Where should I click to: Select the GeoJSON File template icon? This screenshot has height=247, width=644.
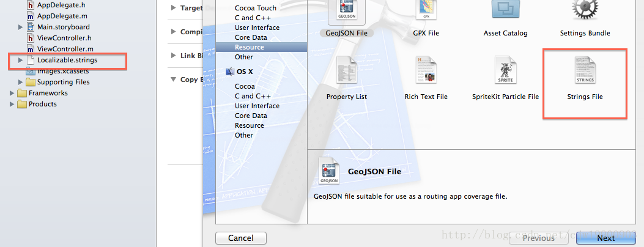coord(347,10)
